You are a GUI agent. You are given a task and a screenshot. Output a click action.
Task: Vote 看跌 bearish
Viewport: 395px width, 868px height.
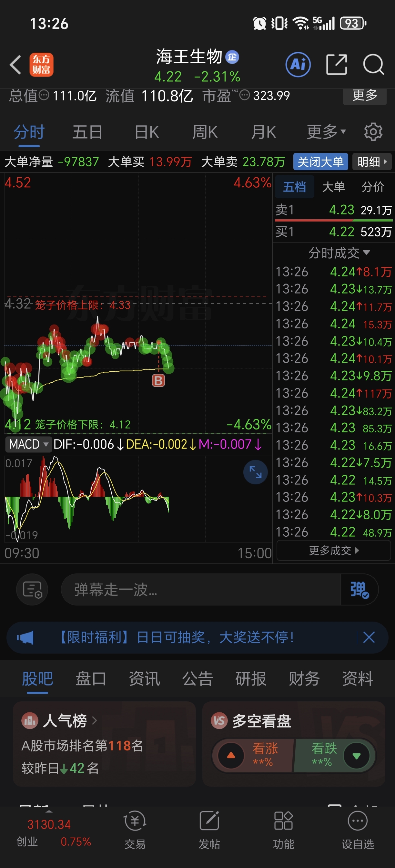(x=333, y=755)
